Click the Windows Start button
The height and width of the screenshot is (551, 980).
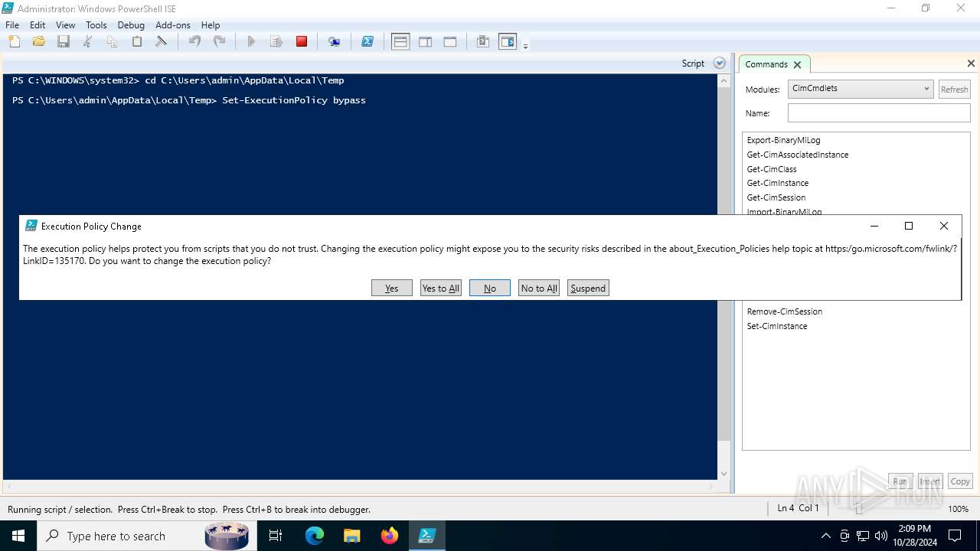[18, 536]
